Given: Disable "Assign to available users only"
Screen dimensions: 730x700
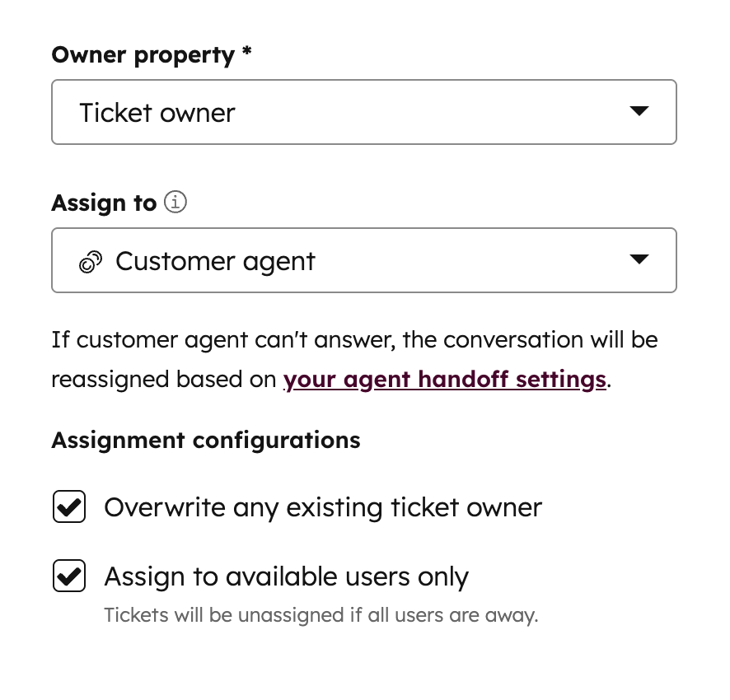Looking at the screenshot, I should tap(68, 576).
